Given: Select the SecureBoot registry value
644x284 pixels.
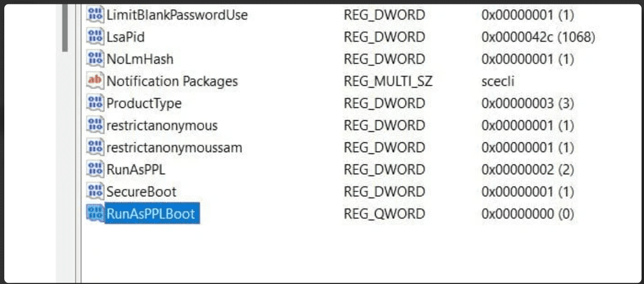Looking at the screenshot, I should coord(142,191).
